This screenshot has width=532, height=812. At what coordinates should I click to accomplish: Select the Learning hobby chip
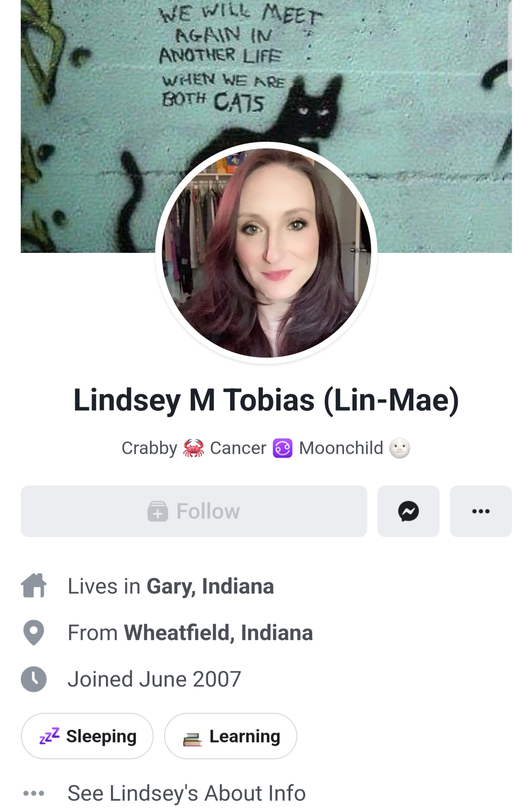(231, 736)
